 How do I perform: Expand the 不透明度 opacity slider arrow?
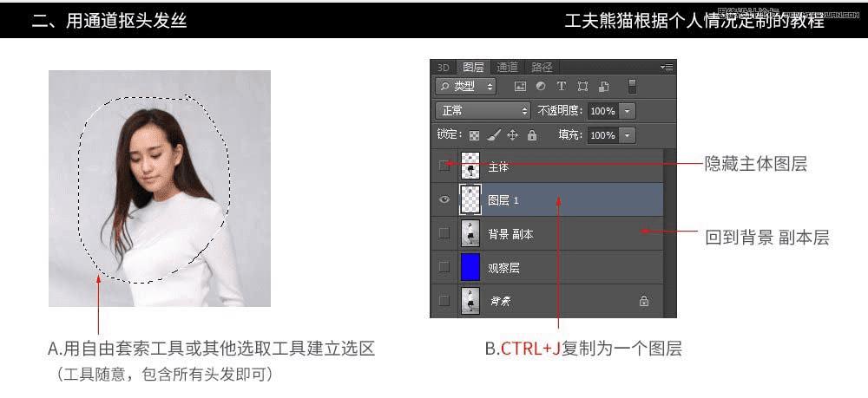628,111
